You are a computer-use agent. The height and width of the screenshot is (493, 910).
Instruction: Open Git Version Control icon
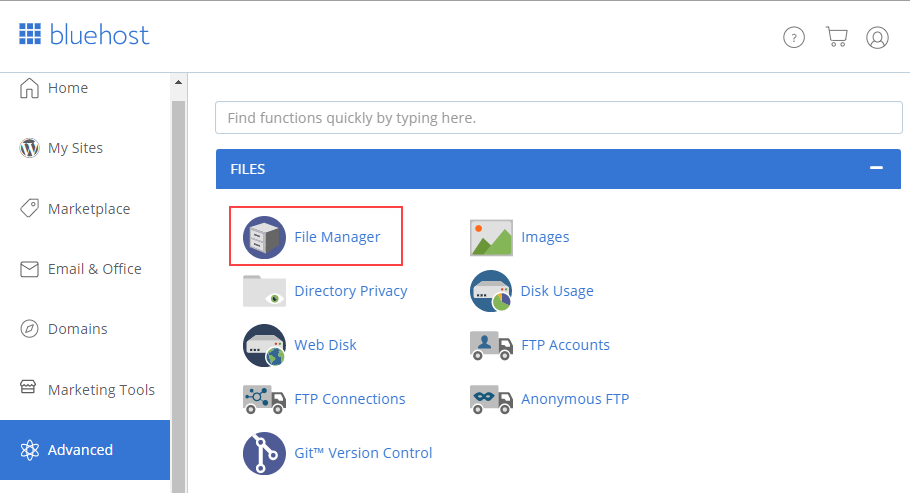[x=265, y=453]
